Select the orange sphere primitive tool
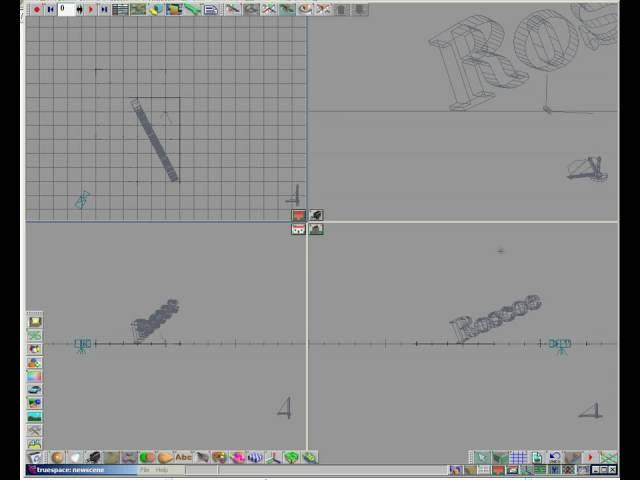 (58, 458)
